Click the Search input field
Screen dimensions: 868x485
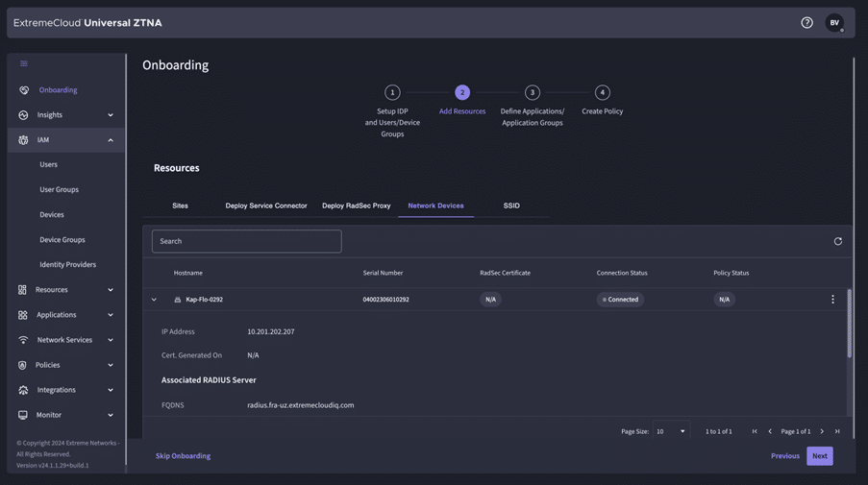tap(246, 241)
